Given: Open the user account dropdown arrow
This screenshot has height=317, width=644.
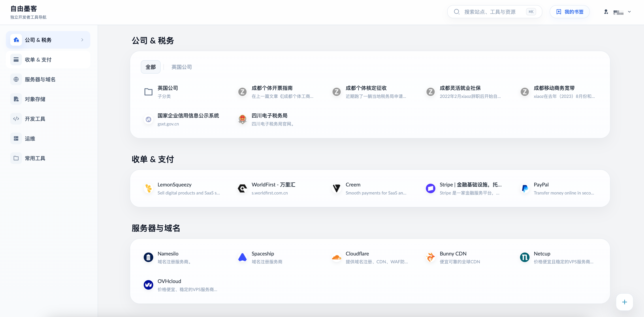Looking at the screenshot, I should coord(630,12).
